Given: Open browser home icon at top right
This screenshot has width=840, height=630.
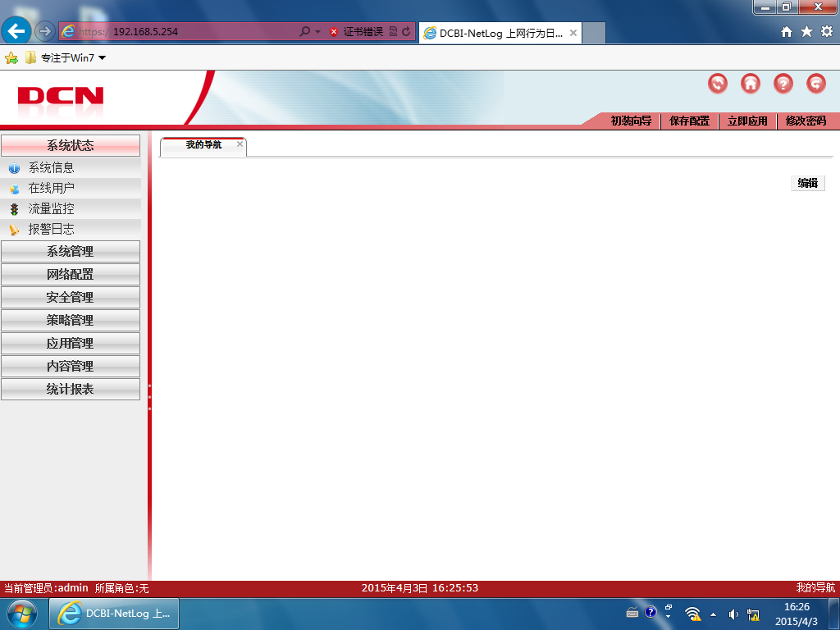Looking at the screenshot, I should [x=787, y=32].
